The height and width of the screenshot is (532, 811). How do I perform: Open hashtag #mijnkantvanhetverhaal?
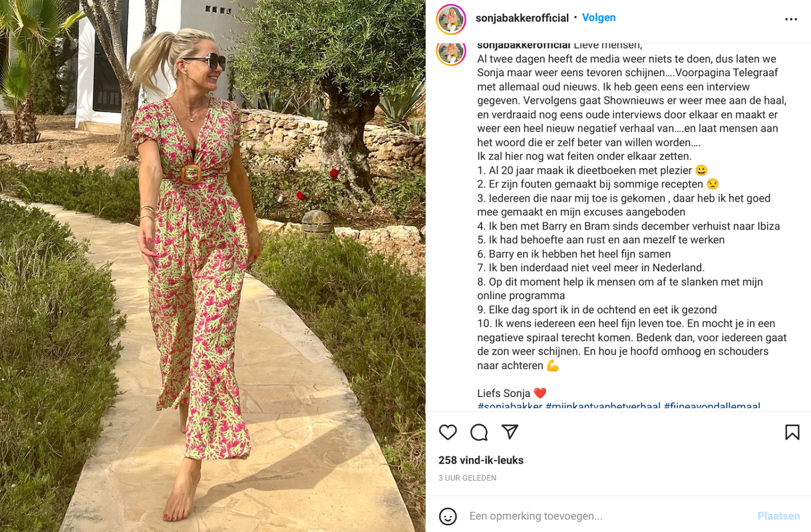pos(603,406)
